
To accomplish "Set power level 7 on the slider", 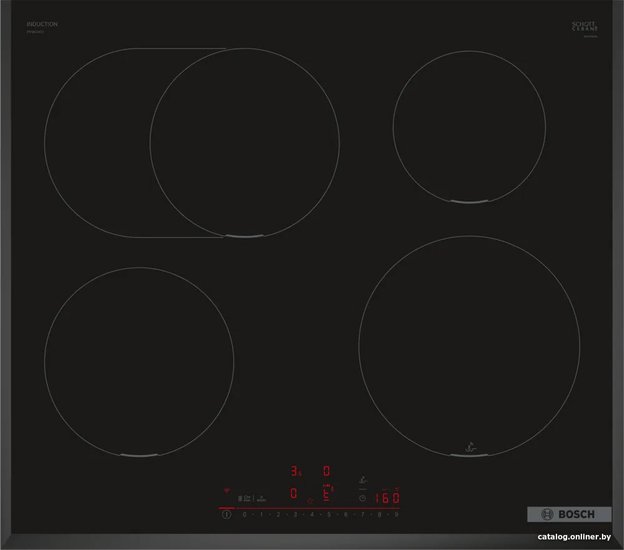I will [x=363, y=515].
